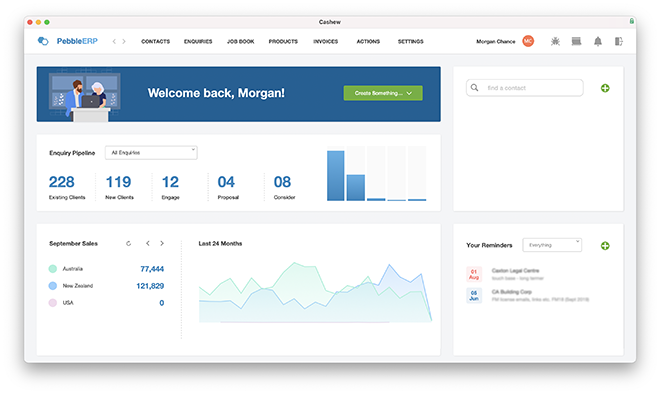660x394 pixels.
Task: Click the Your Reminders heading
Action: [x=489, y=245]
